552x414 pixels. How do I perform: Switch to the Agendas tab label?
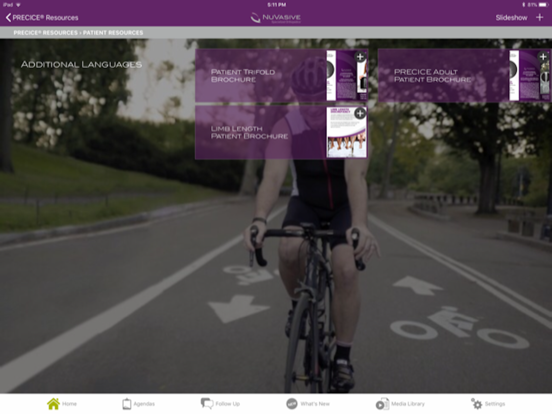(x=144, y=404)
